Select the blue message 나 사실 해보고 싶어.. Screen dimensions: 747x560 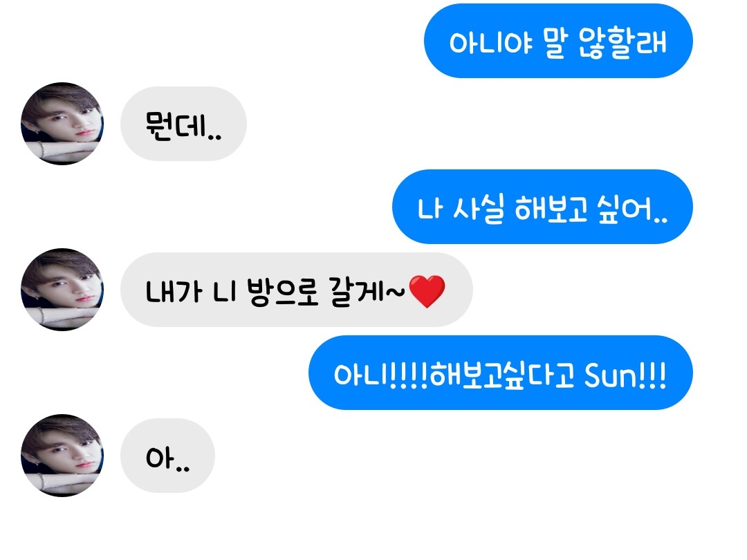point(543,207)
